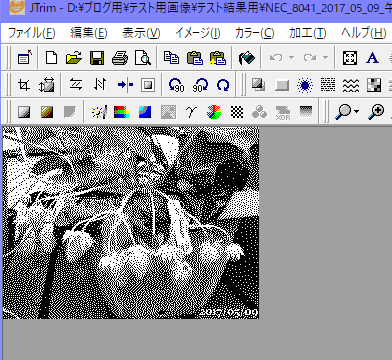The height and width of the screenshot is (360, 392).
Task: Click the margin/frame square icon
Action: click(147, 85)
